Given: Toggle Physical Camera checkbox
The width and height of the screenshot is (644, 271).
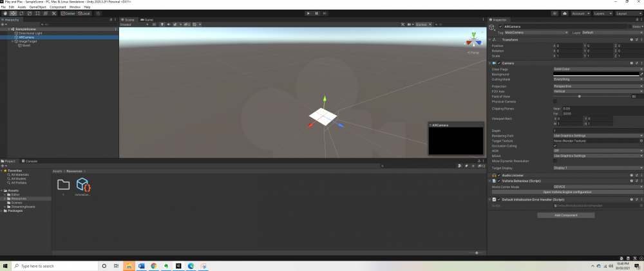Looking at the screenshot, I should coord(556,101).
